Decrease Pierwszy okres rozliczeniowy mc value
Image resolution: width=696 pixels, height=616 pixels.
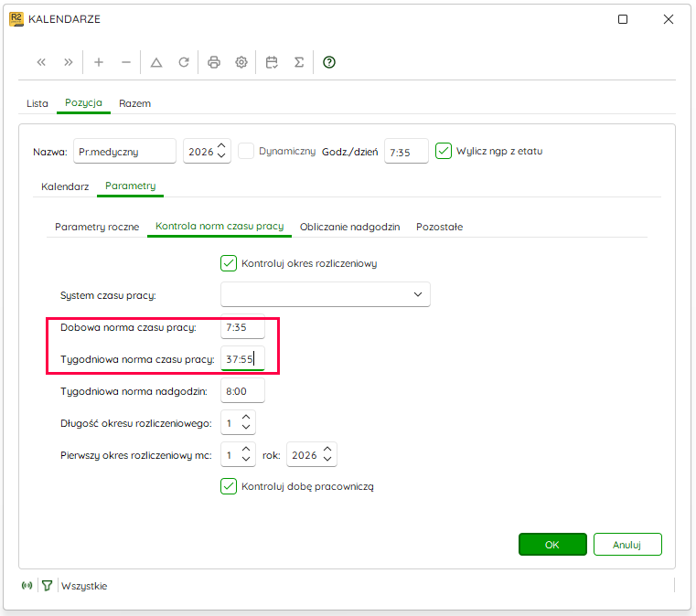pyautogui.click(x=246, y=459)
